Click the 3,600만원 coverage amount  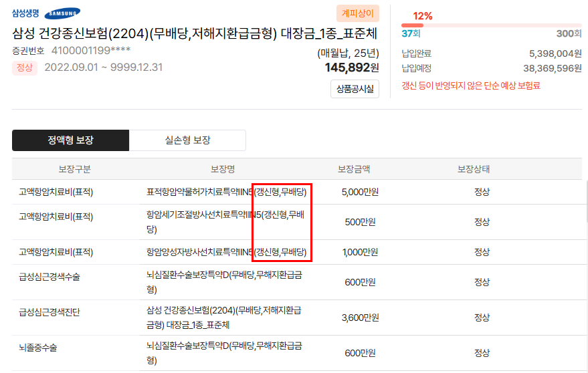360,318
